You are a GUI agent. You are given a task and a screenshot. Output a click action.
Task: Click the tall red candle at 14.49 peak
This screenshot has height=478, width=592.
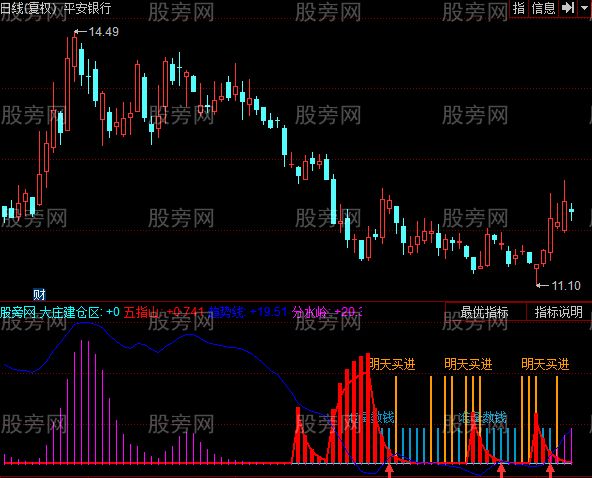74,51
